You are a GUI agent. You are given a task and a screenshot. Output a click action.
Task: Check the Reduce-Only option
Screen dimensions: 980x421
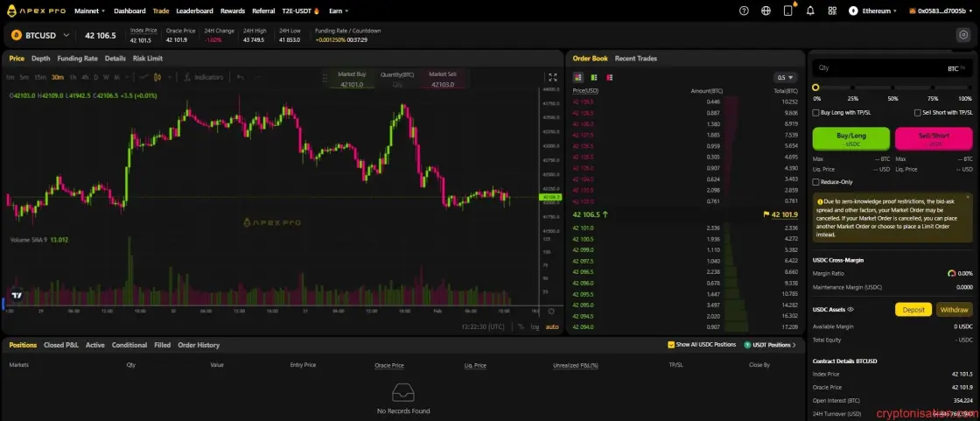pos(815,182)
